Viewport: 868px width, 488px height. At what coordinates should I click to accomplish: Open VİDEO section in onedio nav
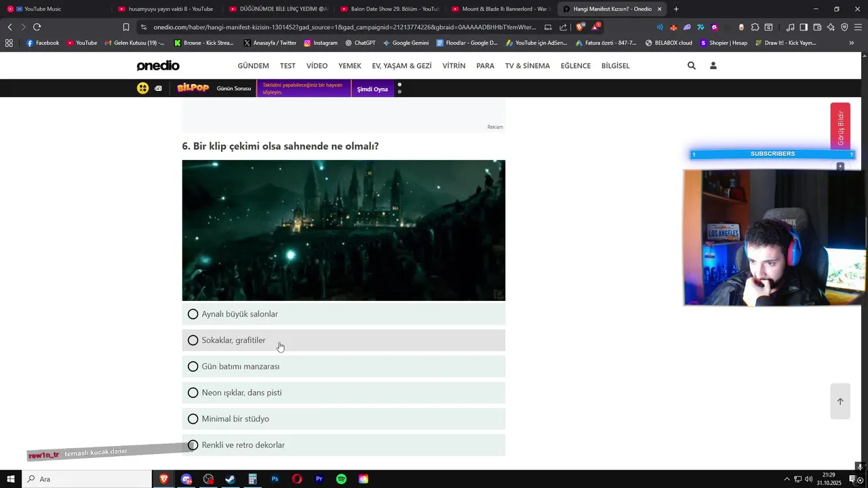point(317,66)
